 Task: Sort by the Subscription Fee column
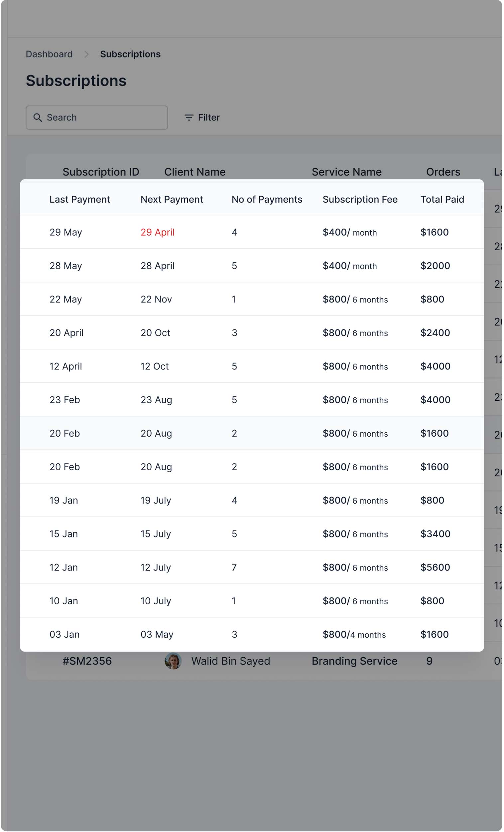(360, 199)
